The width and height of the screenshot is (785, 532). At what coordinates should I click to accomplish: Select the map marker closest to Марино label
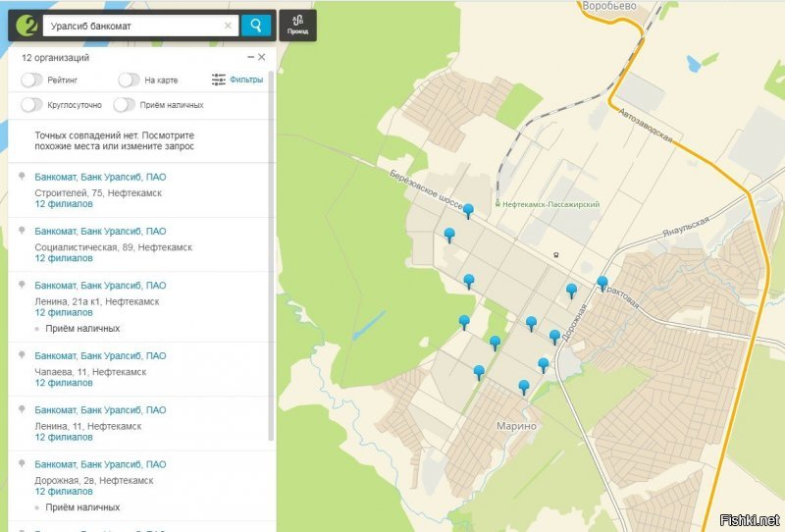pos(524,388)
